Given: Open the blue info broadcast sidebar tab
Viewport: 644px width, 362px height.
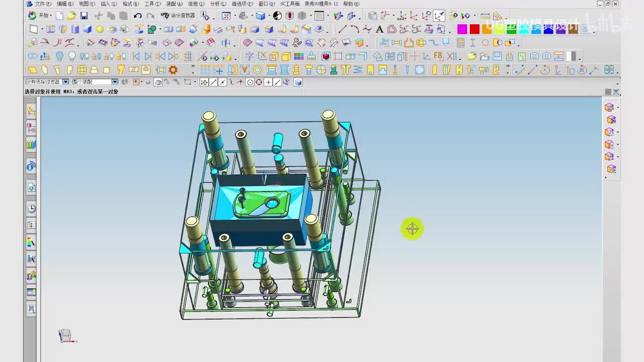Looking at the screenshot, I should coord(31,166).
